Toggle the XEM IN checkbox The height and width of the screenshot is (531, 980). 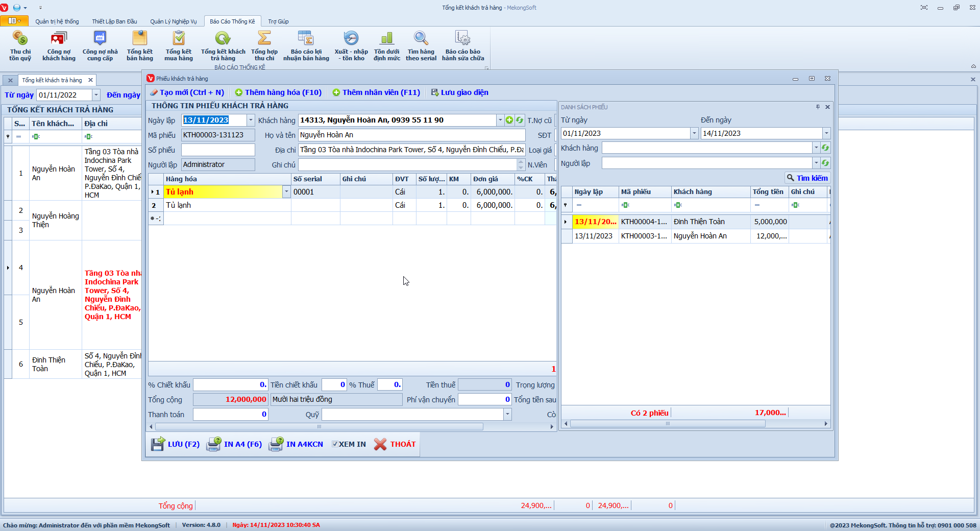(335, 444)
